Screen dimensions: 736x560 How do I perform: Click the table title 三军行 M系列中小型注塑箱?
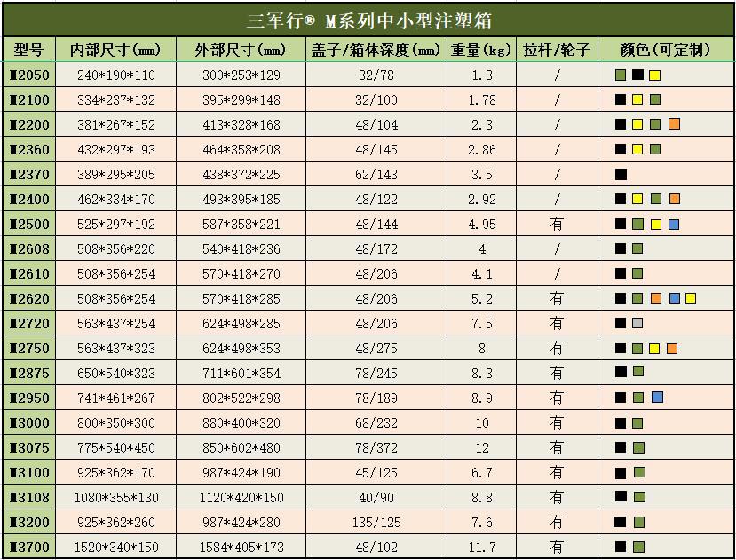[369, 20]
